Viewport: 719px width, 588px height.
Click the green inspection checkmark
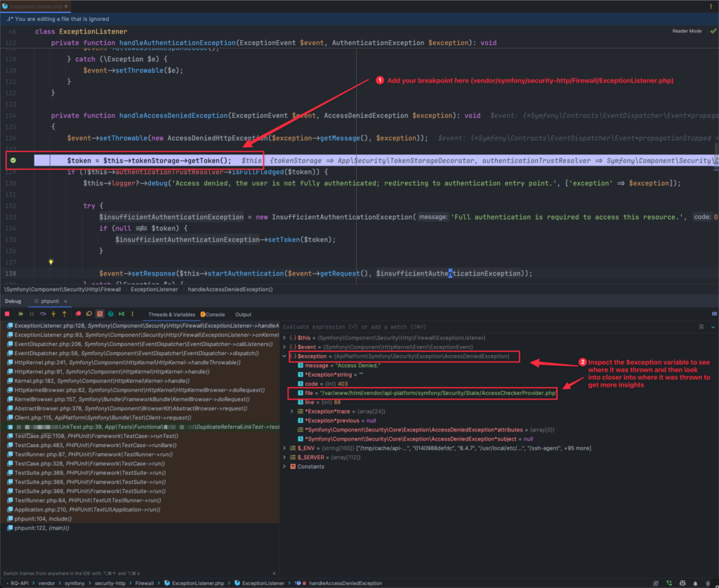point(713,31)
